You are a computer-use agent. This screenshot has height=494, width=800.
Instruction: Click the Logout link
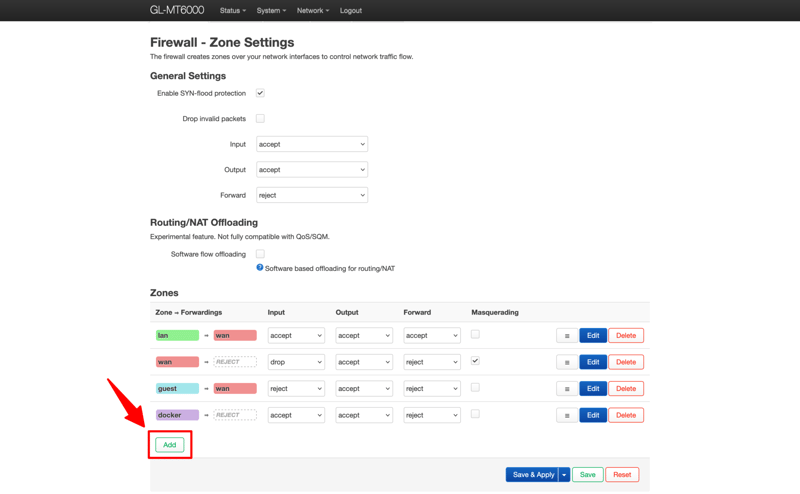coord(351,11)
